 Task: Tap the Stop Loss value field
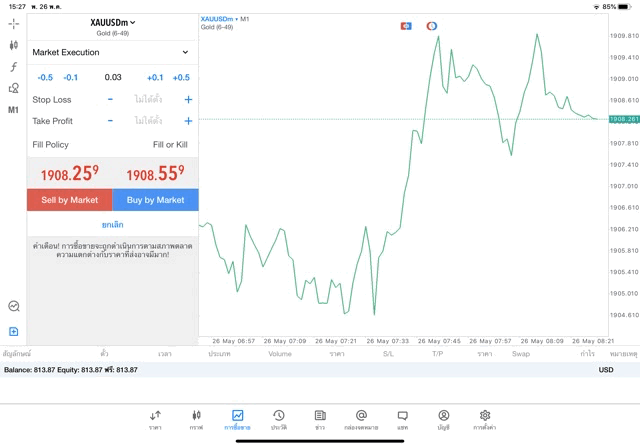[x=148, y=99]
